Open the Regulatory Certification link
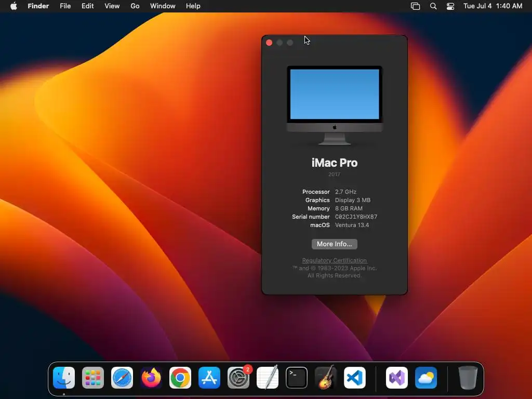Image resolution: width=532 pixels, height=399 pixels. tap(335, 260)
